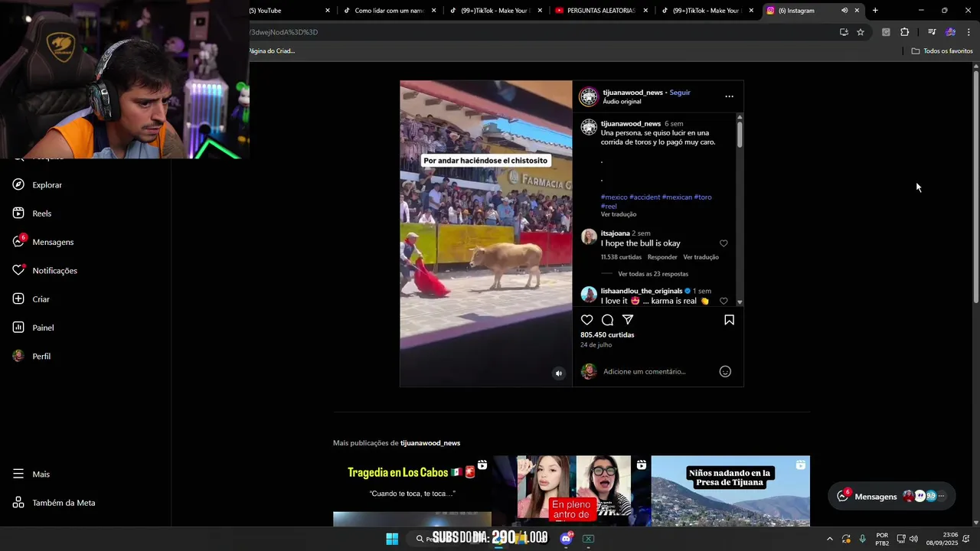Open the Painel dashboard item
The image size is (980, 551).
(x=33, y=328)
